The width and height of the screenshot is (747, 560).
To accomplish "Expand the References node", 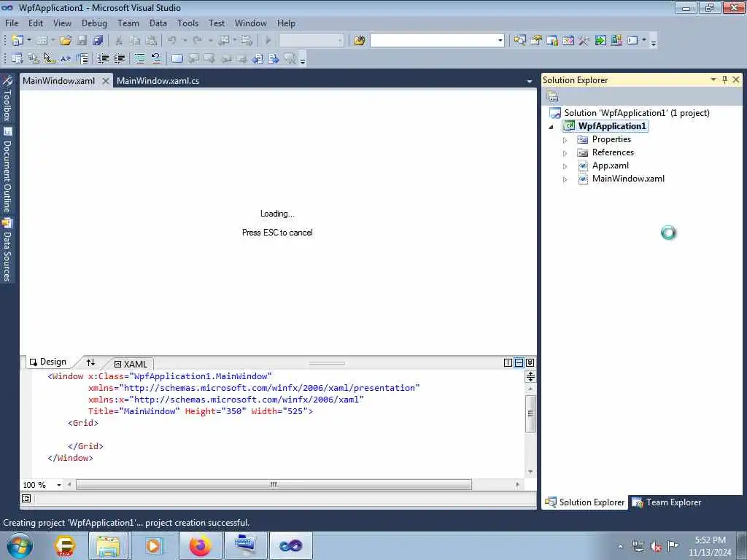I will [x=565, y=153].
